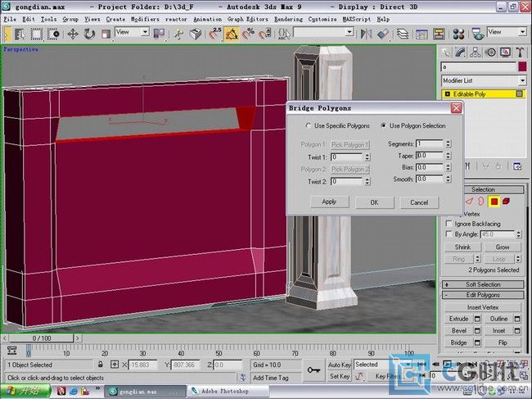532x399 pixels.
Task: Open the Schematic View
Action: point(439,34)
